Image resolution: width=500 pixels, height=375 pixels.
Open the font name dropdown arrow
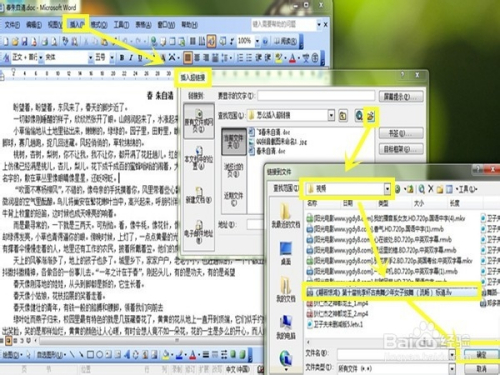pyautogui.click(x=90, y=58)
